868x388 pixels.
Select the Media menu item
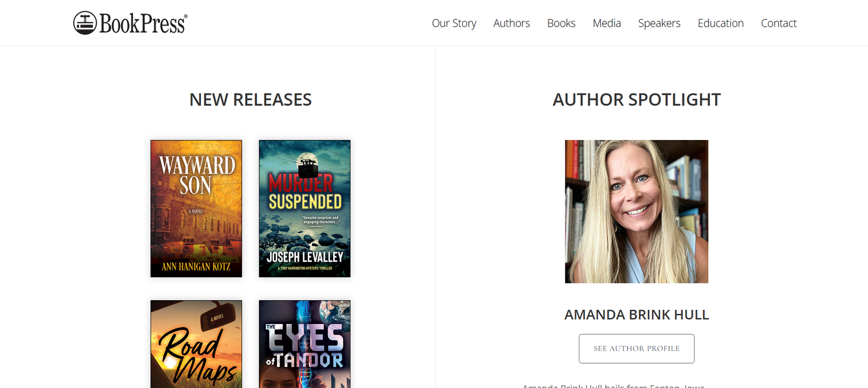(x=607, y=23)
